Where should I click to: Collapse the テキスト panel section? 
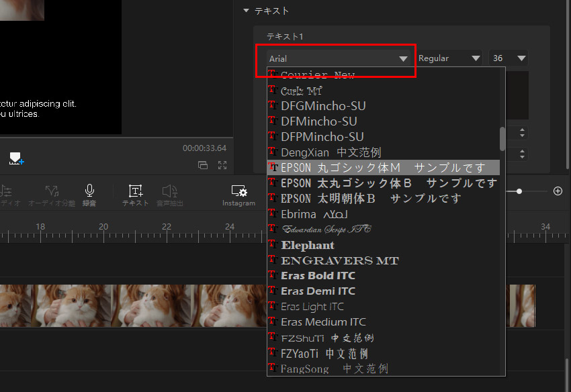(246, 11)
